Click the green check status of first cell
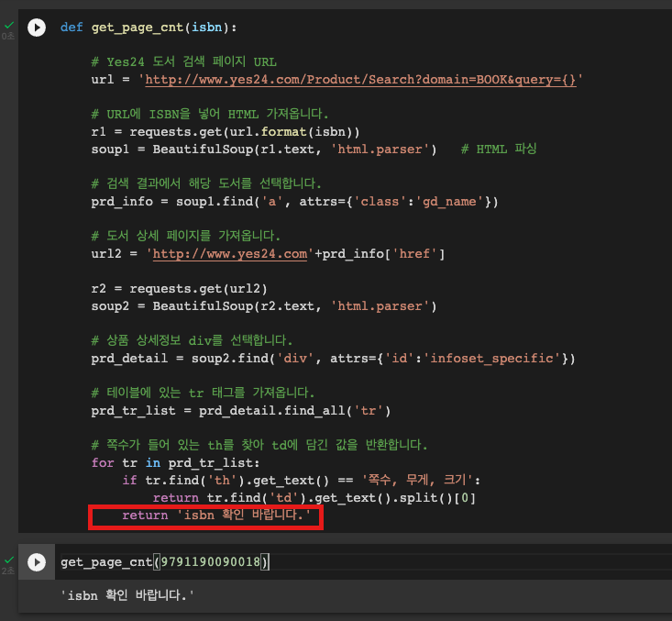 coord(9,26)
